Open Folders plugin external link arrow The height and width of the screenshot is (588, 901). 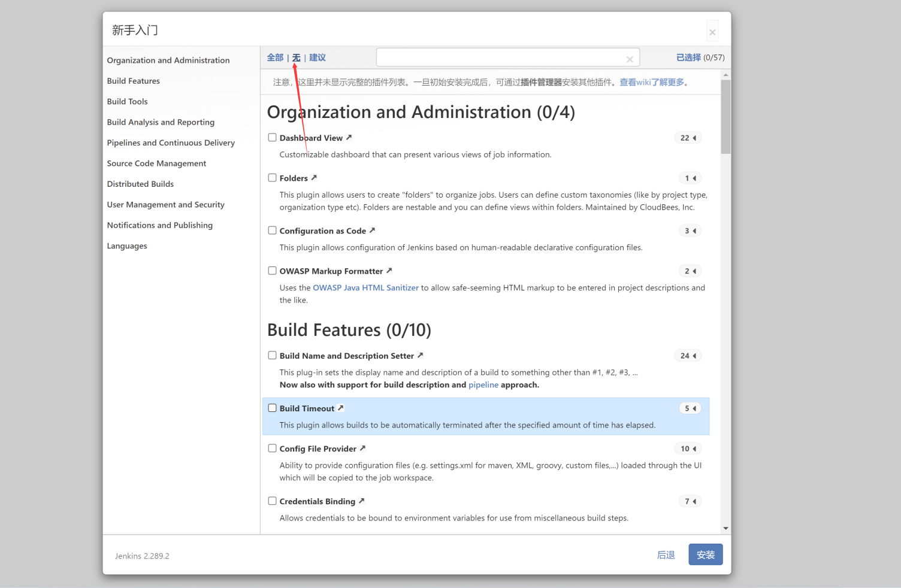[314, 178]
